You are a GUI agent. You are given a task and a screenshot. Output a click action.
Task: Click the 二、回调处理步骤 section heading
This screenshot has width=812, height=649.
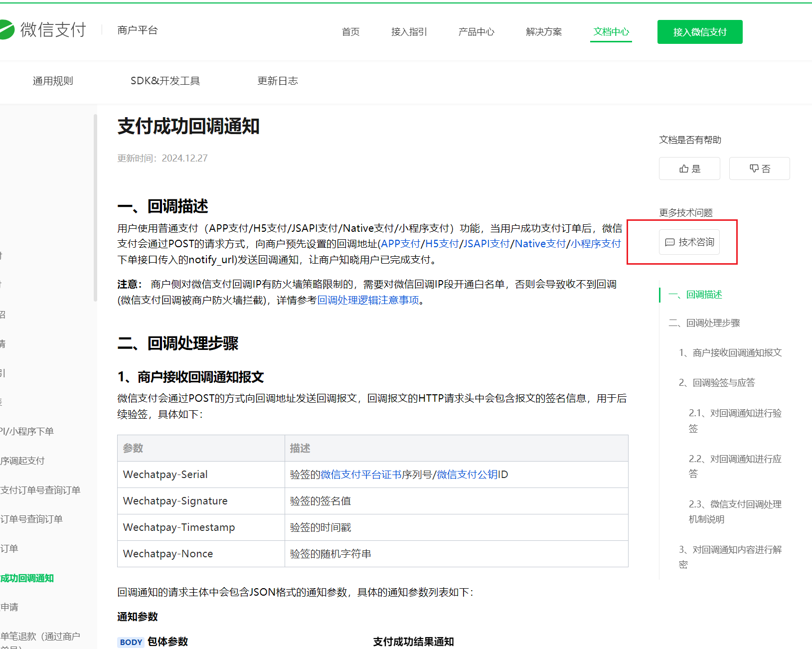[178, 343]
